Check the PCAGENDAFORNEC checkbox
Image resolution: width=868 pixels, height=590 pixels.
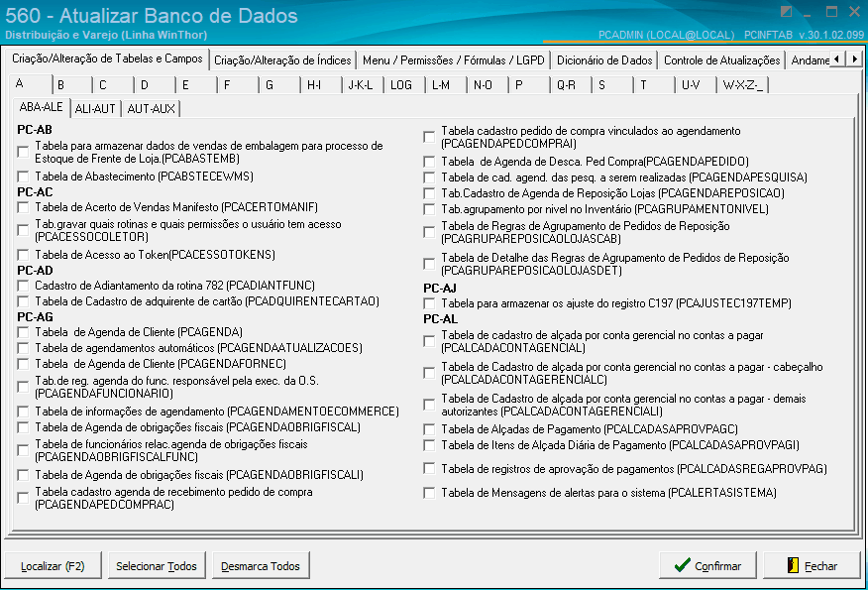(23, 364)
